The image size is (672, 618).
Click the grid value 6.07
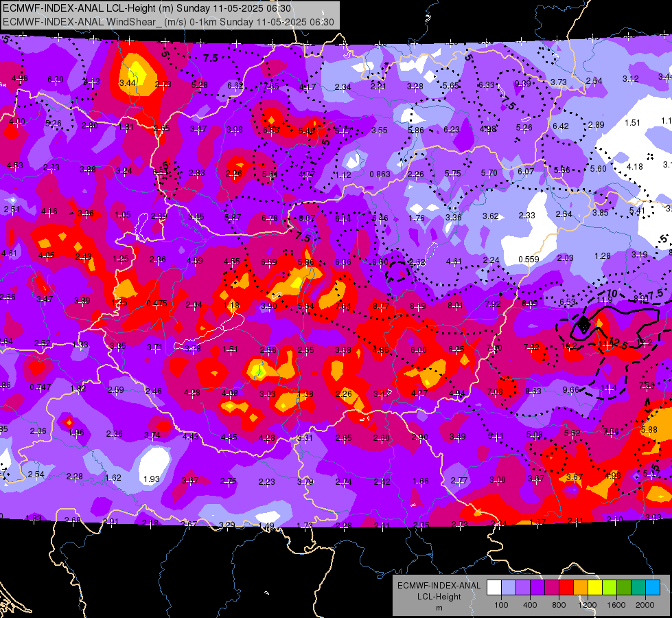(x=526, y=172)
